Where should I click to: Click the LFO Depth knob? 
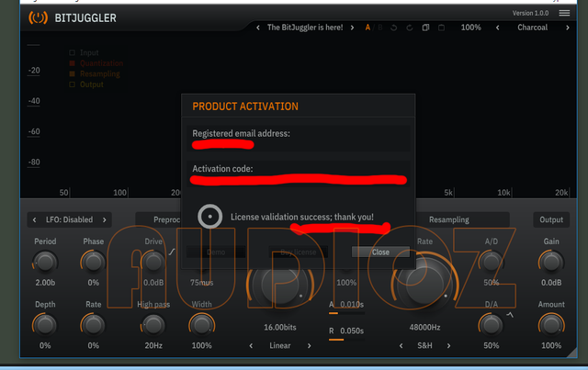(x=45, y=325)
